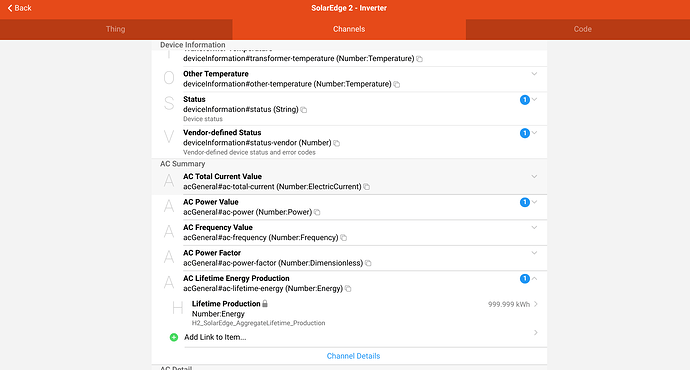Viewport: 690px width, 370px height.
Task: Expand the Vendor-defined Status chevron
Action: [534, 133]
